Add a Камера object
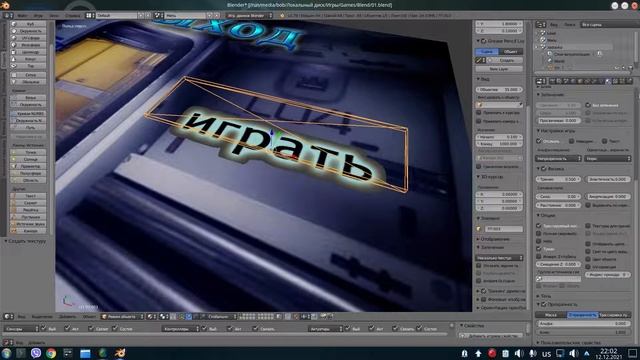 [29, 231]
